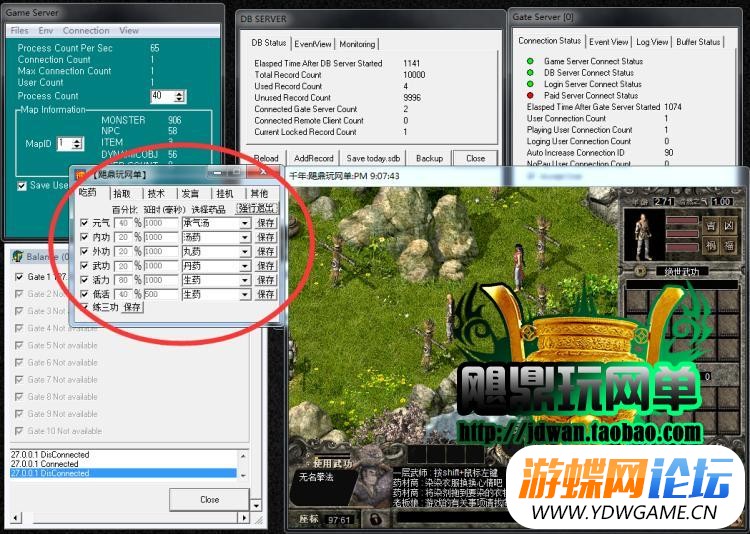The width and height of the screenshot is (750, 534).
Task: Click the DB Server Connect Status indicator light
Action: (x=530, y=73)
